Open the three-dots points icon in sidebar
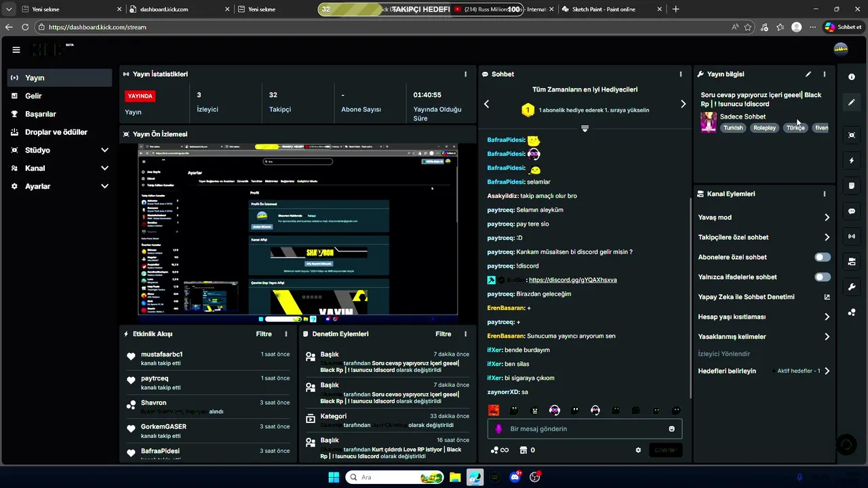Image resolution: width=868 pixels, height=488 pixels. pos(852,312)
